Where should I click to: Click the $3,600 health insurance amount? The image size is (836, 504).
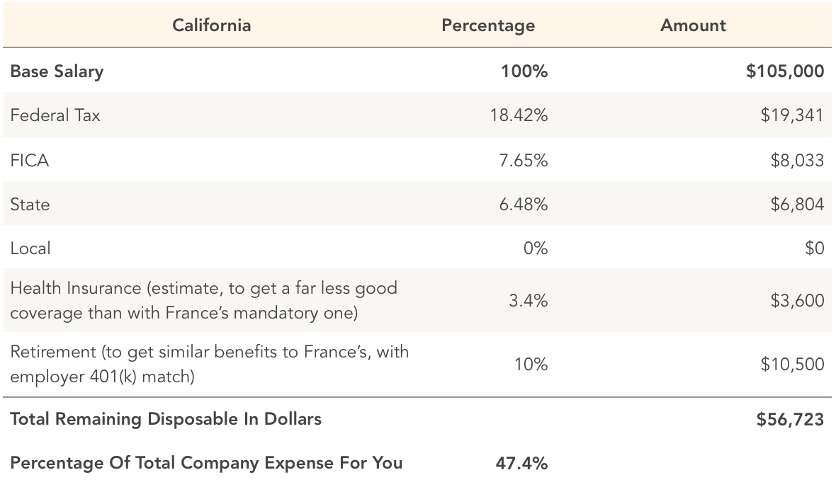pyautogui.click(x=797, y=300)
